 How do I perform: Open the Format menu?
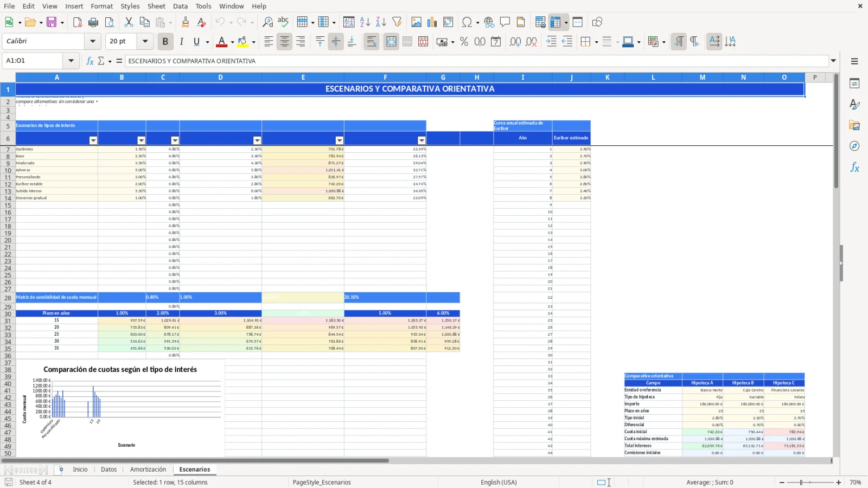click(101, 6)
